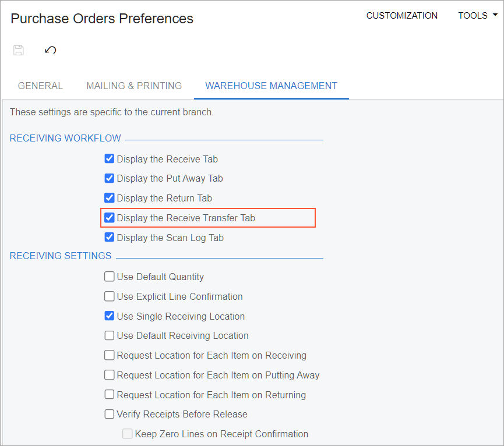The width and height of the screenshot is (504, 446).
Task: Open the Tools dropdown menu
Action: pyautogui.click(x=478, y=15)
